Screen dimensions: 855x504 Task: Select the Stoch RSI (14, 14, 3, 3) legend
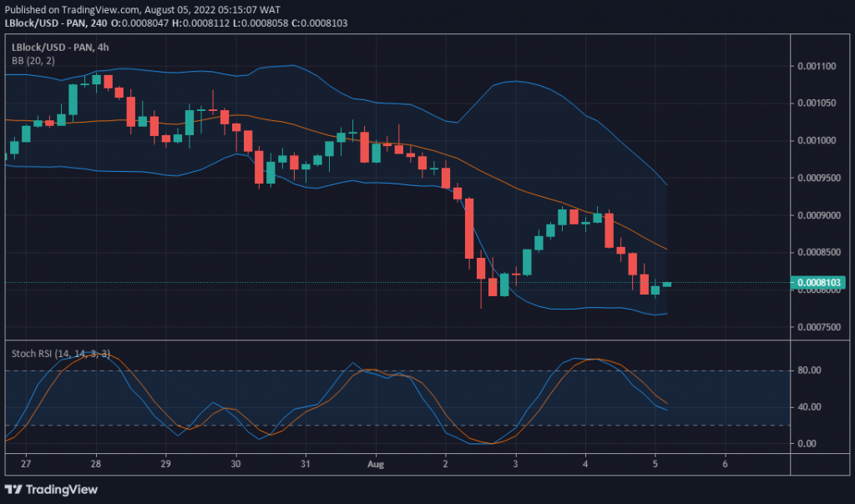pos(57,354)
